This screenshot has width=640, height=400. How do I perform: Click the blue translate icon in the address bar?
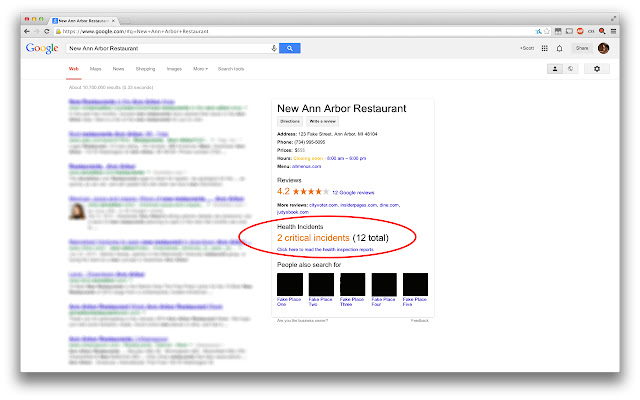(x=539, y=31)
